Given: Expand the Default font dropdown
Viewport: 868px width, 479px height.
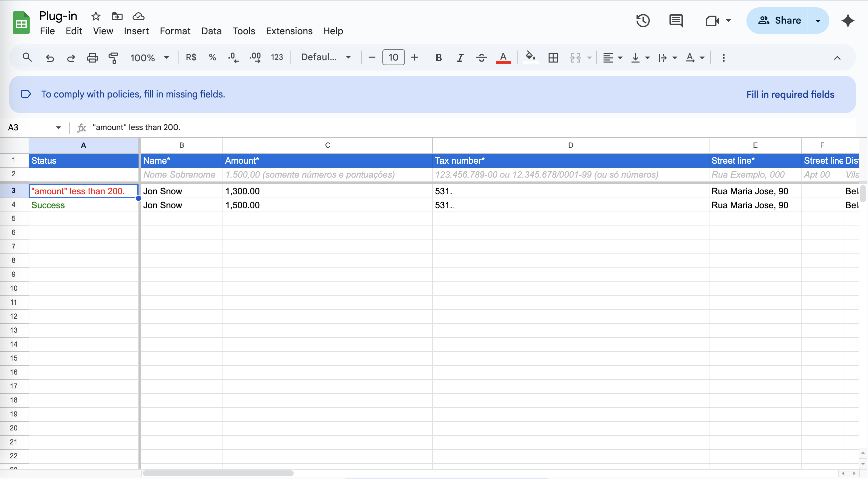Looking at the screenshot, I should coord(325,58).
